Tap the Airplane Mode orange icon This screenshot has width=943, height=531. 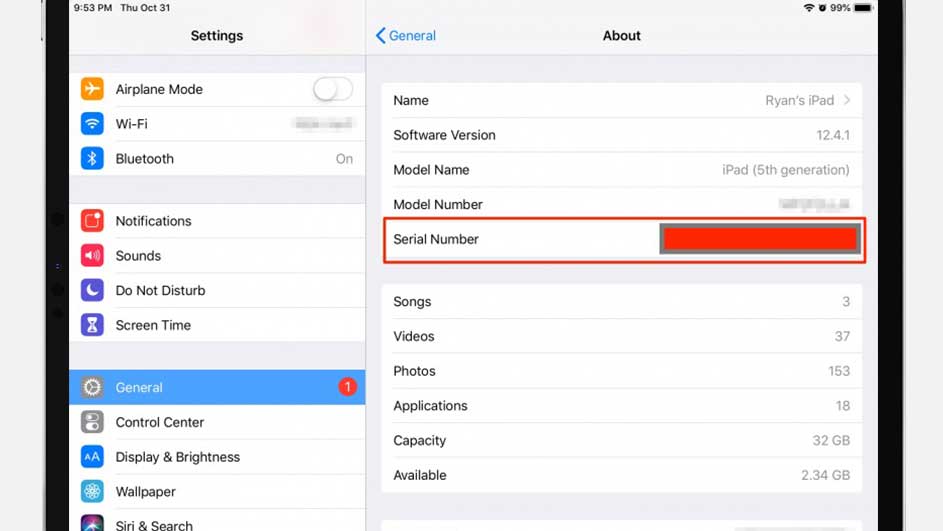pos(92,89)
